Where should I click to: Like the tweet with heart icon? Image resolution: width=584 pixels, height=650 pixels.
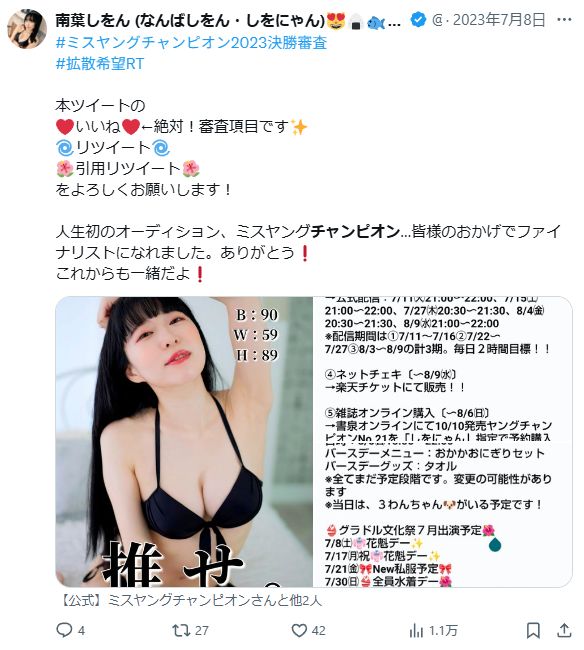coord(299,631)
